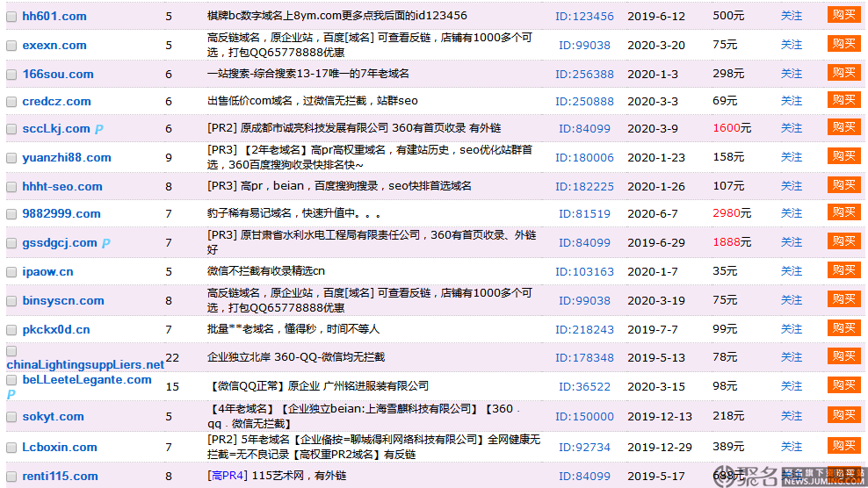Open domain link 166sou.com
Screen dimensions: 868x488
(58, 74)
